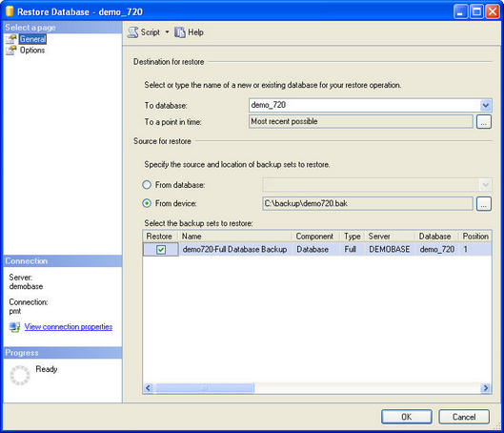Click the connection properties computer icon
This screenshot has width=504, height=433.
(x=14, y=327)
